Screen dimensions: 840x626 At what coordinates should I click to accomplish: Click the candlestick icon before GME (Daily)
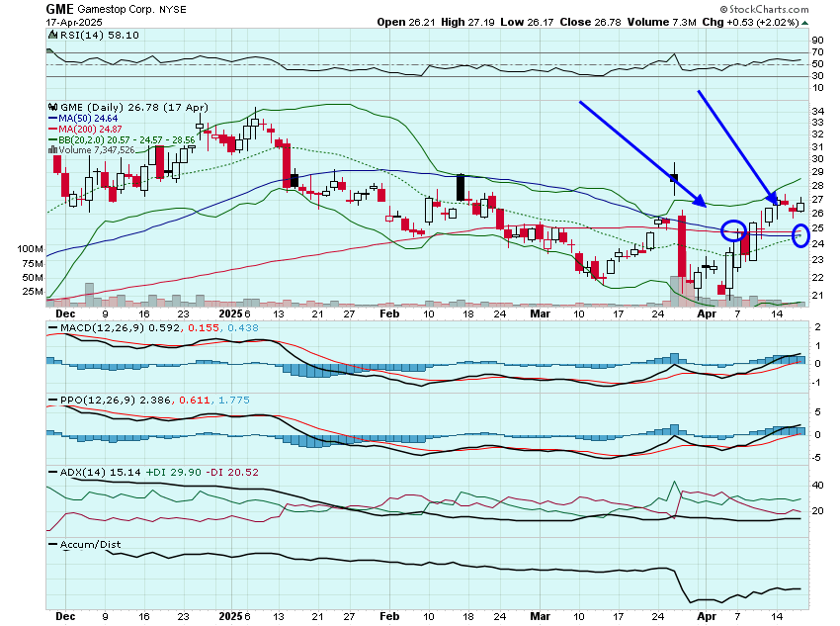tap(52, 107)
